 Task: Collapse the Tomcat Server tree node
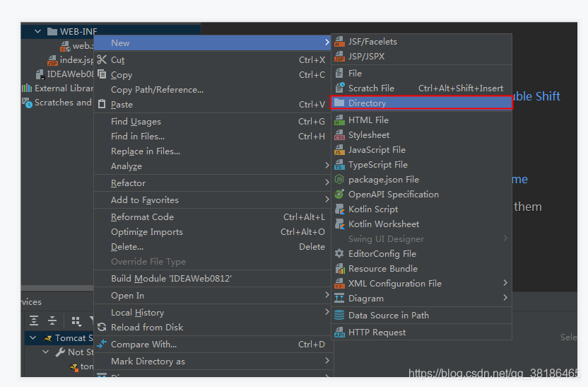point(33,337)
